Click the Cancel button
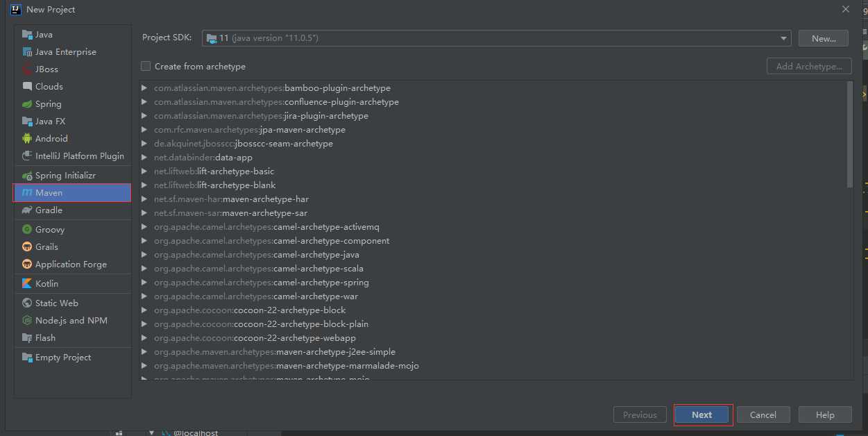This screenshot has width=868, height=436. (x=763, y=415)
